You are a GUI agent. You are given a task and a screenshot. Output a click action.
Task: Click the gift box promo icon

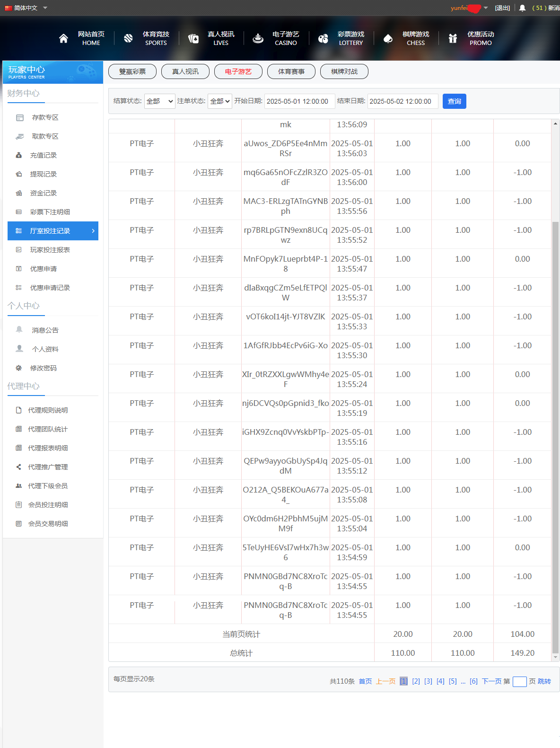(x=453, y=38)
